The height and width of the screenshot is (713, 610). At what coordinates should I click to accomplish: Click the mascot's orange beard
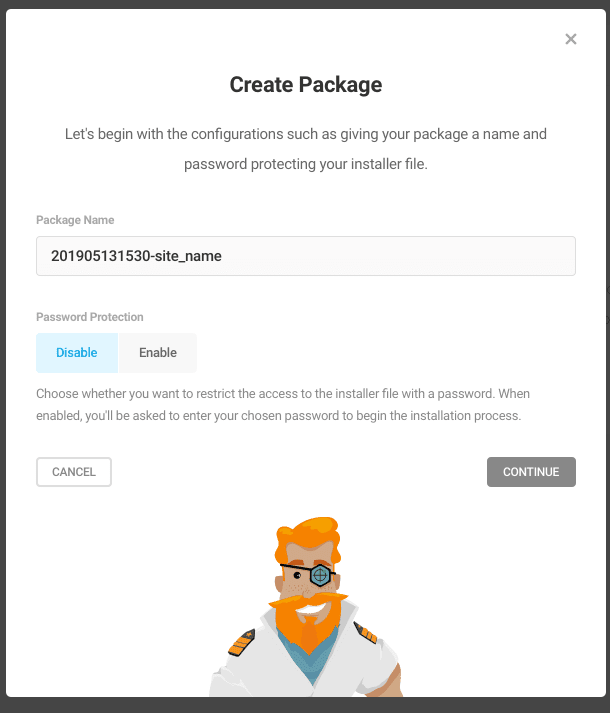point(309,623)
